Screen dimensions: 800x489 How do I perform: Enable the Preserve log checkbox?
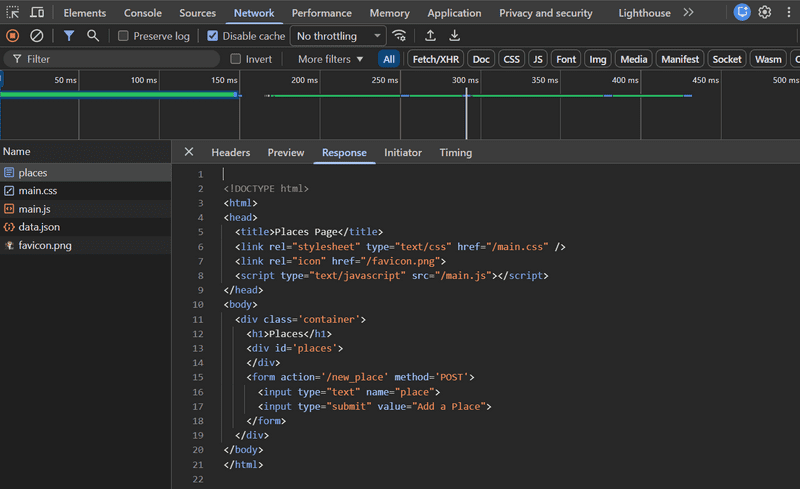click(123, 36)
